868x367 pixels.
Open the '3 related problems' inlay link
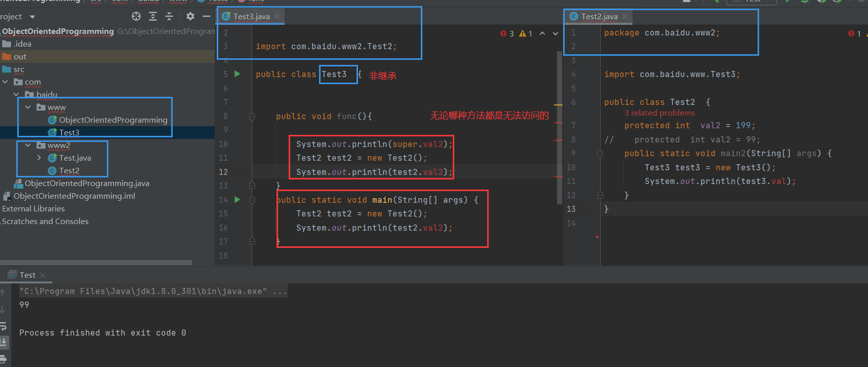(659, 113)
